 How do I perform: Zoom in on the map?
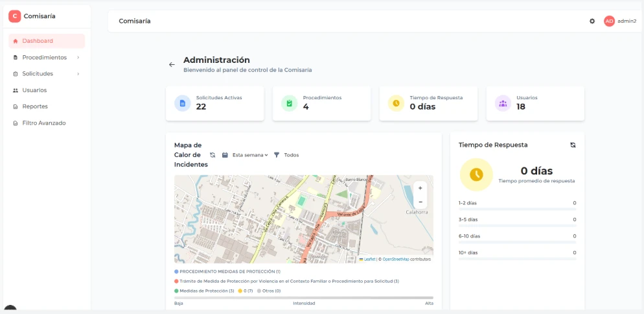tap(420, 187)
